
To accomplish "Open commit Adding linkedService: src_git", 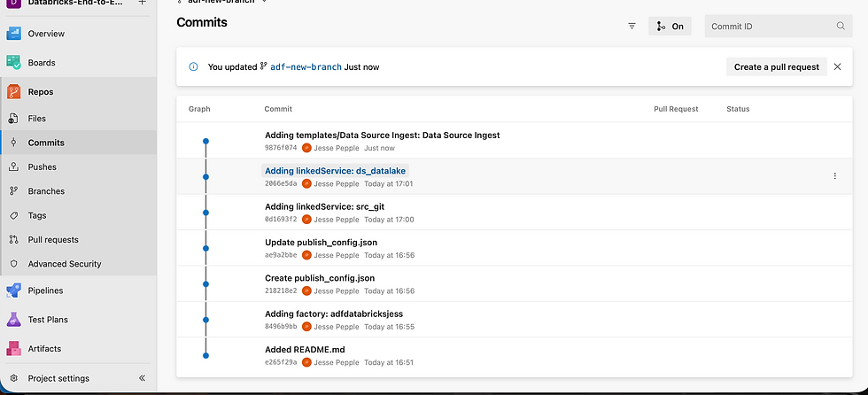I will tap(324, 205).
